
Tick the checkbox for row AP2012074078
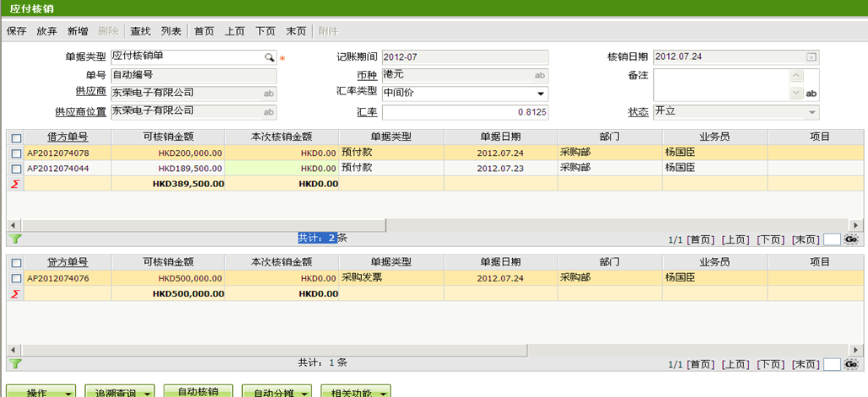click(x=16, y=153)
